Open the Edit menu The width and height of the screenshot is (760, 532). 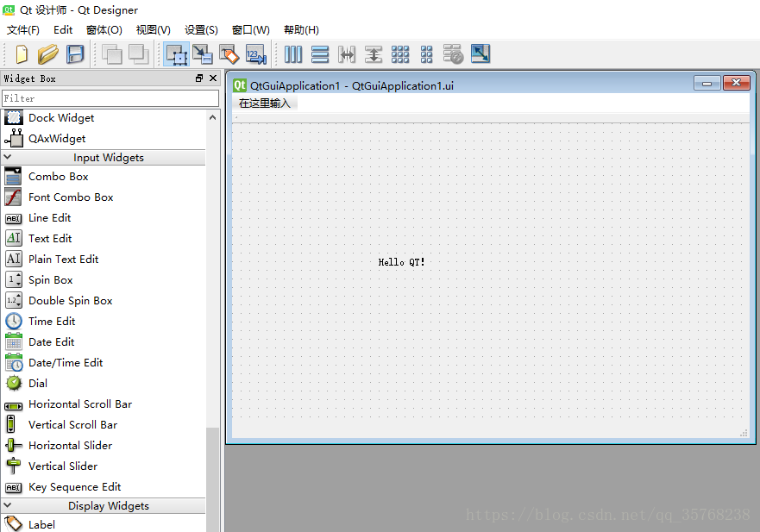[x=63, y=30]
